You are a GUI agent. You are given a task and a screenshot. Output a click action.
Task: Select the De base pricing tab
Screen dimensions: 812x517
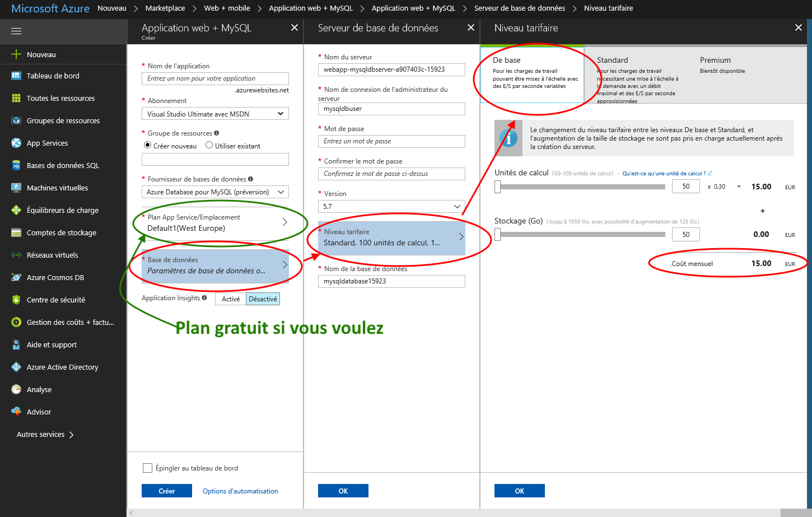[x=532, y=74]
